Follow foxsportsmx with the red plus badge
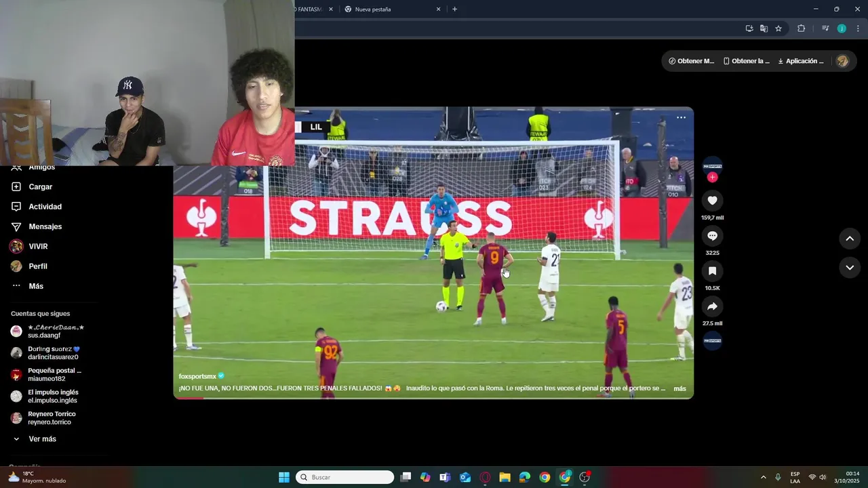The height and width of the screenshot is (488, 868). 712,177
